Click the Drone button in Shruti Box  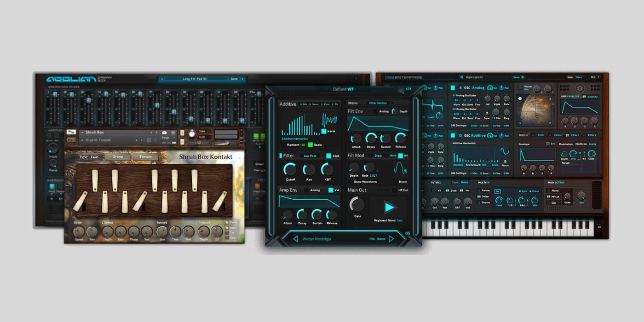coord(118,157)
